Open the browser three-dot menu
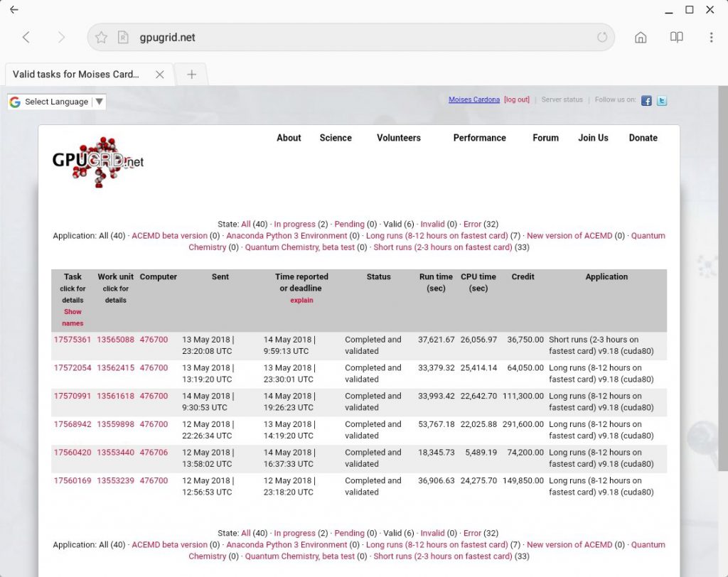Viewport: 728px width, 577px height. click(711, 37)
